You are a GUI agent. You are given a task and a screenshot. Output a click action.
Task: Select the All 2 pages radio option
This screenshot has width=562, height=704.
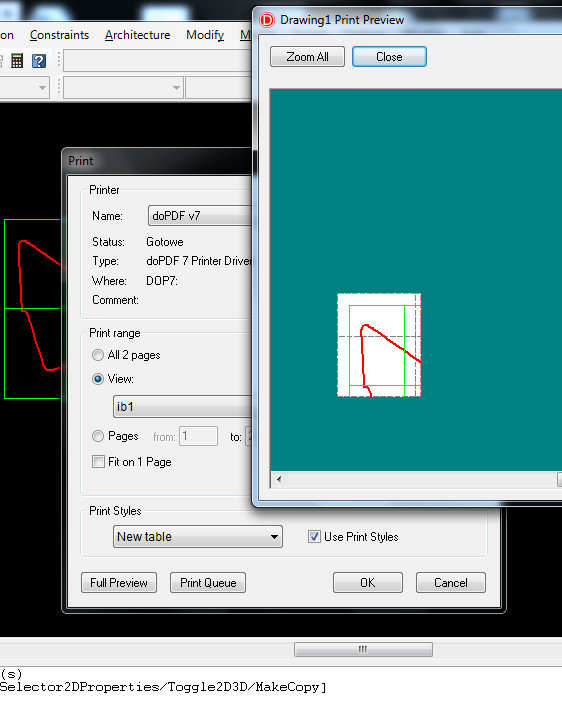97,355
